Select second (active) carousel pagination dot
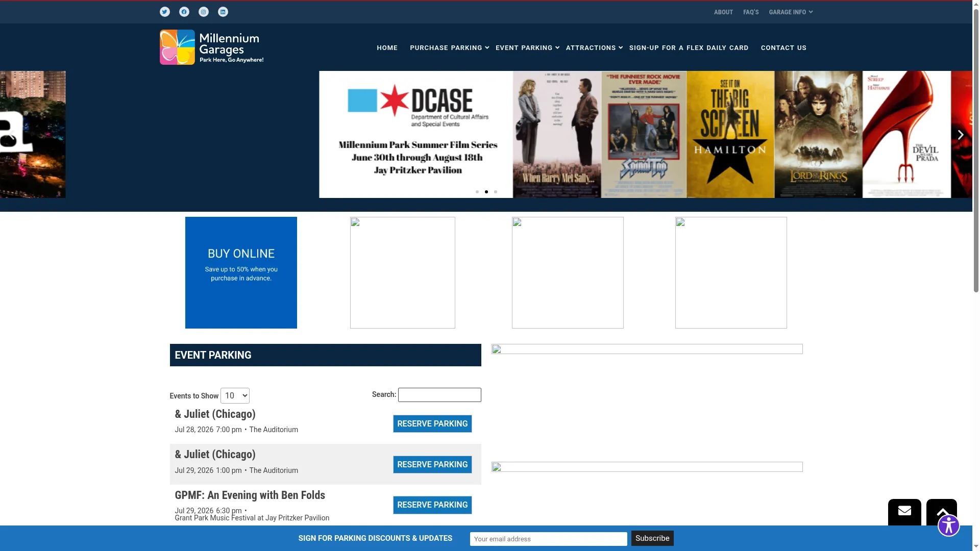Viewport: 980px width, 551px height. [x=486, y=192]
